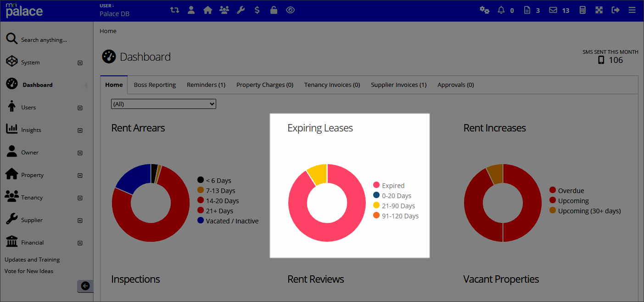Open the Vote for New Ideas link
644x302 pixels.
(x=29, y=271)
